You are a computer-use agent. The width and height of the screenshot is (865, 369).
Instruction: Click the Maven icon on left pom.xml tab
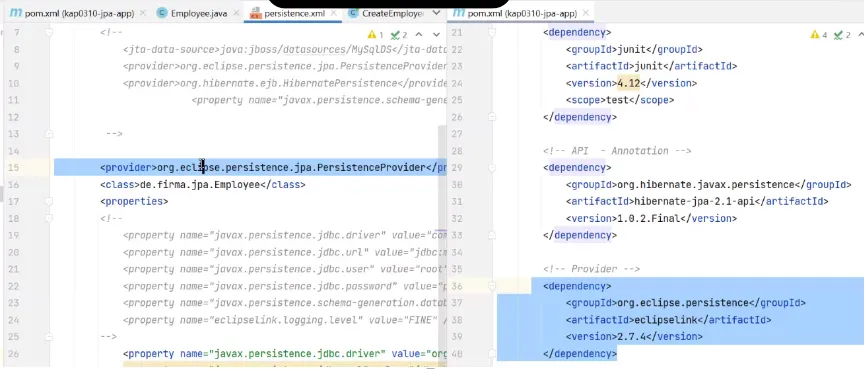pos(17,13)
